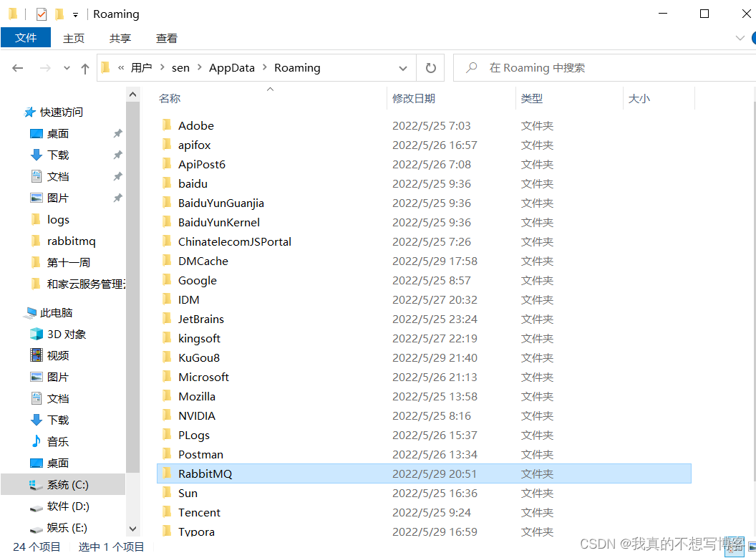Click the Postman folder icon
The width and height of the screenshot is (756, 558).
tap(167, 453)
